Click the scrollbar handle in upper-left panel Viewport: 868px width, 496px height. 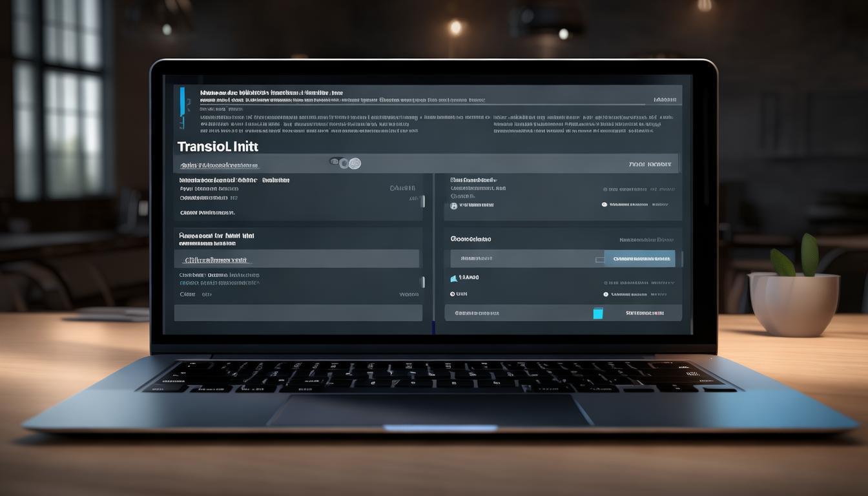coord(423,201)
